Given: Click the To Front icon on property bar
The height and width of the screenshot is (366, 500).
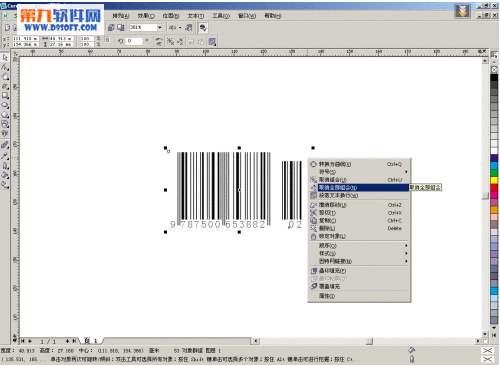Looking at the screenshot, I should coord(191,41).
